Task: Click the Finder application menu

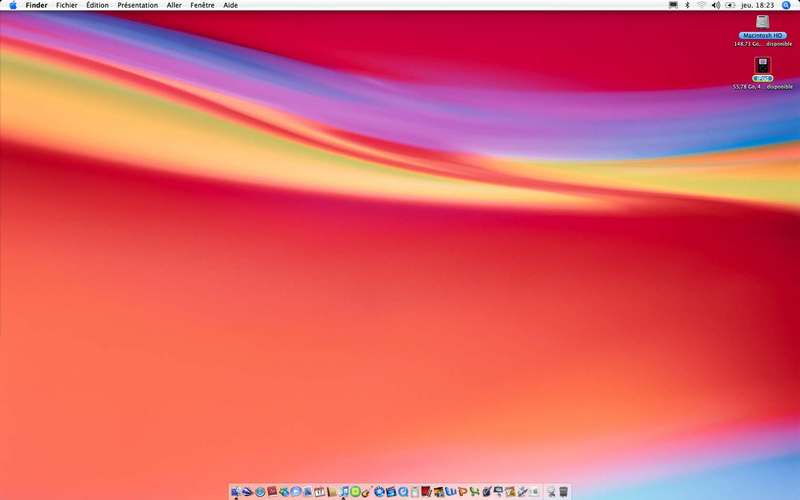Action: (x=36, y=5)
